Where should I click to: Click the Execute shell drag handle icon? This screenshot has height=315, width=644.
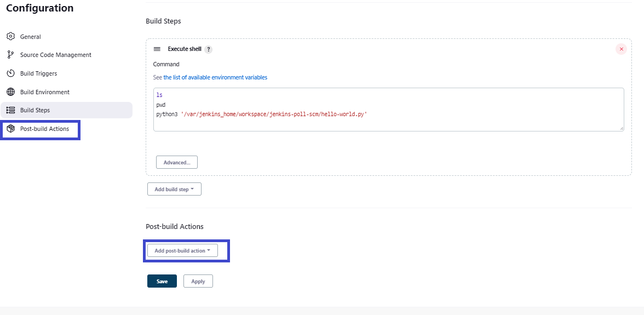pos(157,49)
